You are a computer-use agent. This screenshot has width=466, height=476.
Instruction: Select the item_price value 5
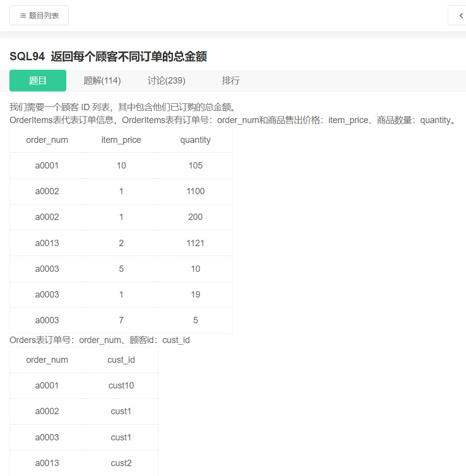click(x=121, y=269)
